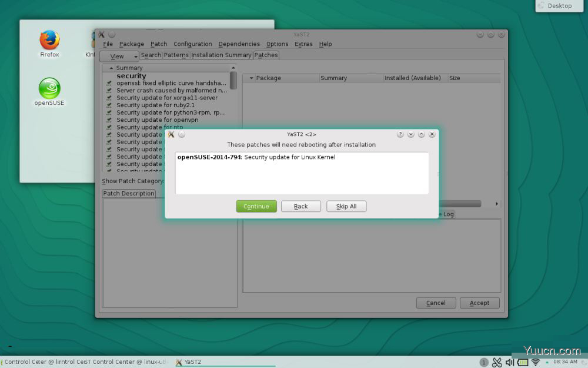588x368 pixels.
Task: Open the Wi-Fi network tray icon
Action: pos(536,362)
